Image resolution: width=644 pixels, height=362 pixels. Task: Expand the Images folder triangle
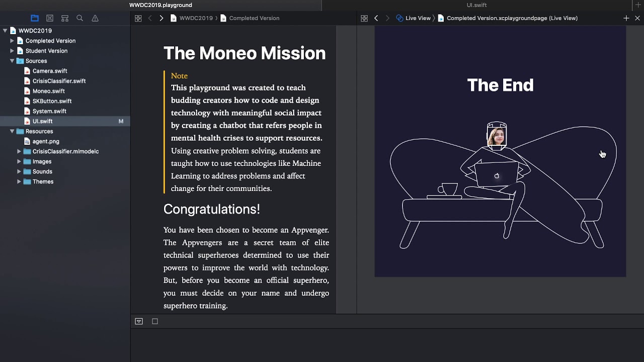tap(19, 161)
